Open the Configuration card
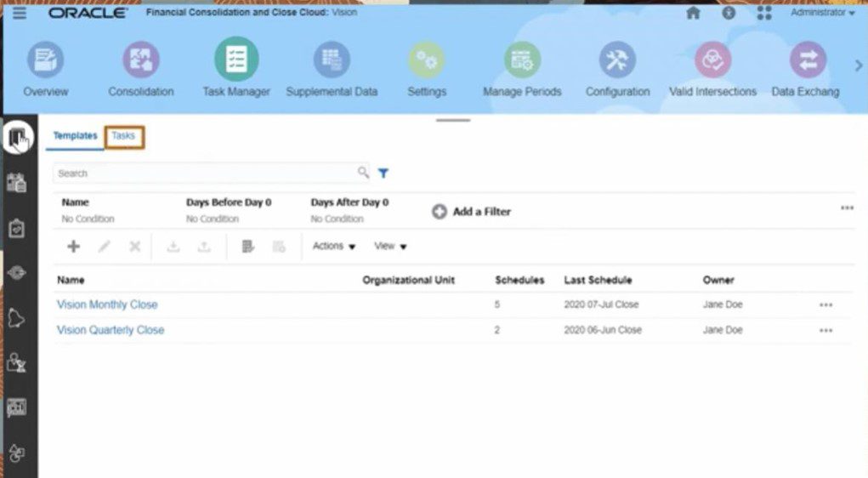The image size is (868, 478). coord(618,70)
